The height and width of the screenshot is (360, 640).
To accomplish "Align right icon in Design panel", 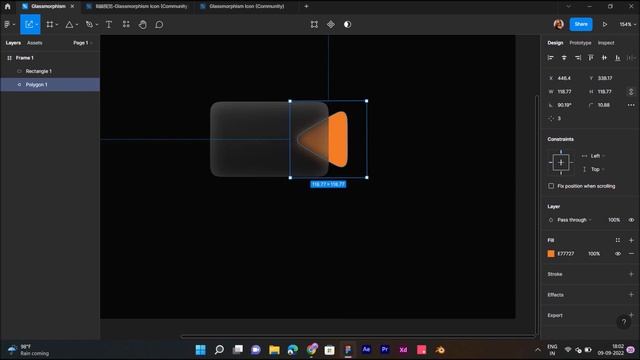I will (x=578, y=58).
